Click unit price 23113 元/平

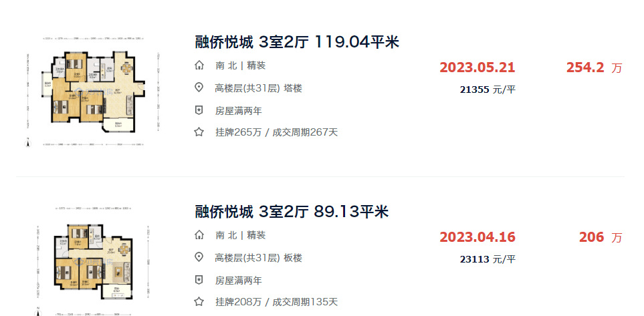tap(488, 259)
